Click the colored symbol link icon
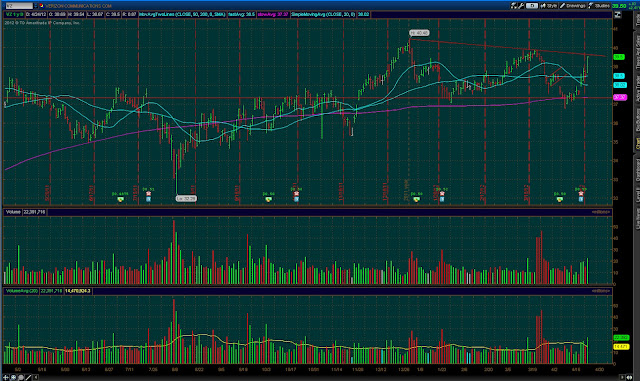The image size is (640, 381). coord(42,6)
